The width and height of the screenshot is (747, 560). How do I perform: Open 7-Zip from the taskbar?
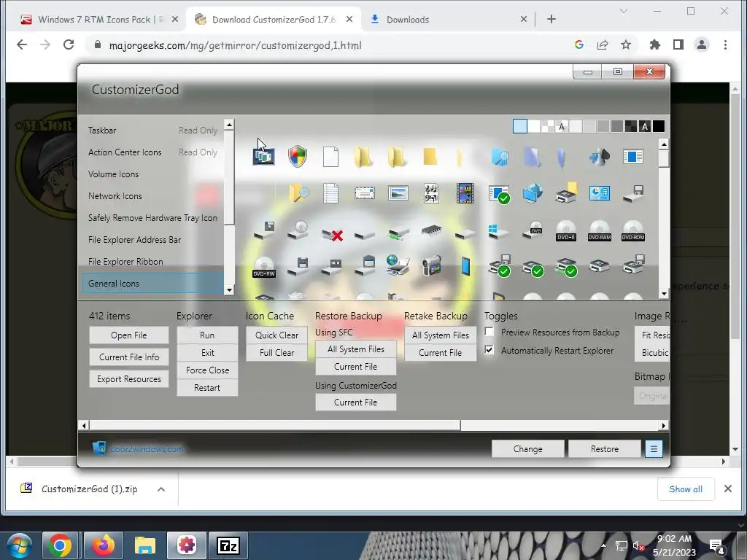pyautogui.click(x=228, y=545)
